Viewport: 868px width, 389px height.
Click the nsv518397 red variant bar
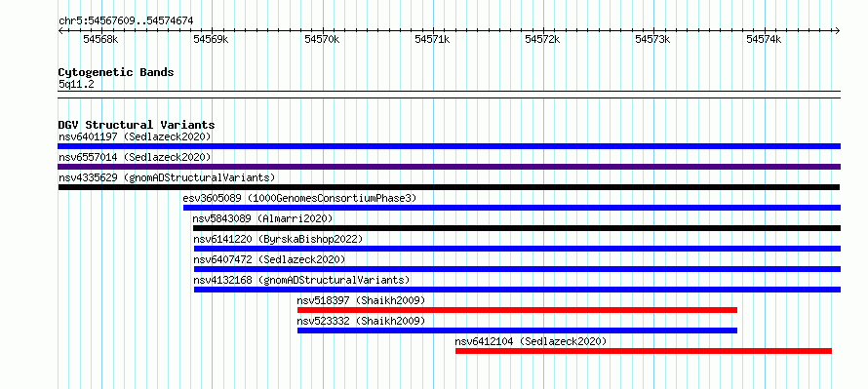click(x=517, y=310)
